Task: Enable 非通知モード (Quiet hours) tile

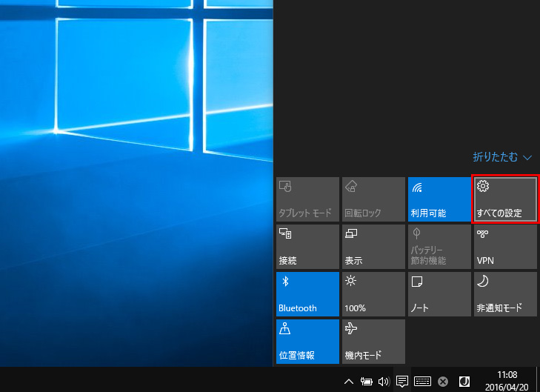Action: pyautogui.click(x=504, y=294)
